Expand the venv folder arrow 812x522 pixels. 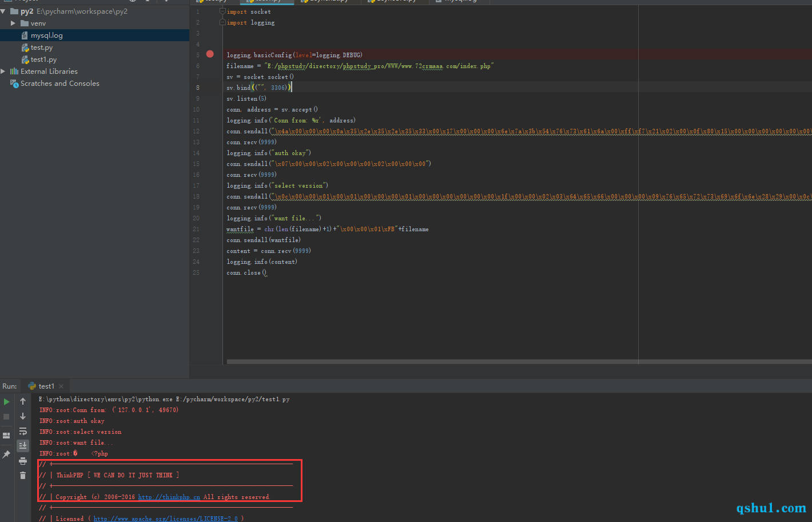coord(13,23)
